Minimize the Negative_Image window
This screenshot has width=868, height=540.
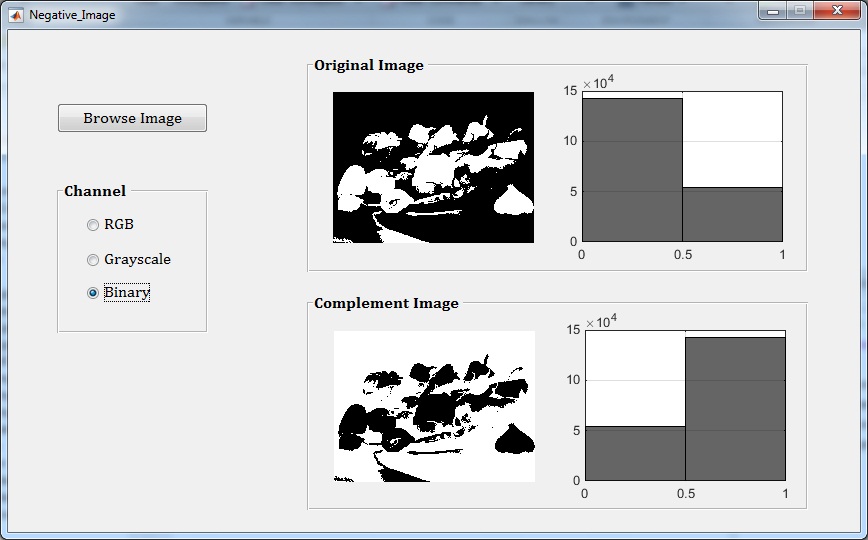click(x=773, y=11)
